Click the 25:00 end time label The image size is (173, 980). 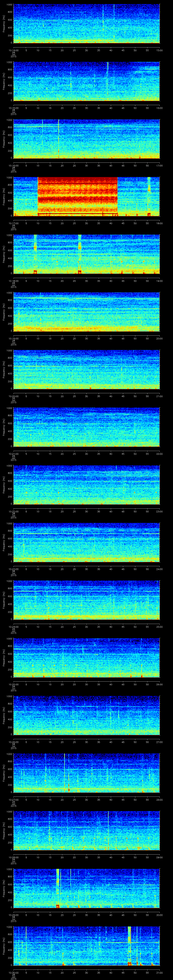point(160,627)
